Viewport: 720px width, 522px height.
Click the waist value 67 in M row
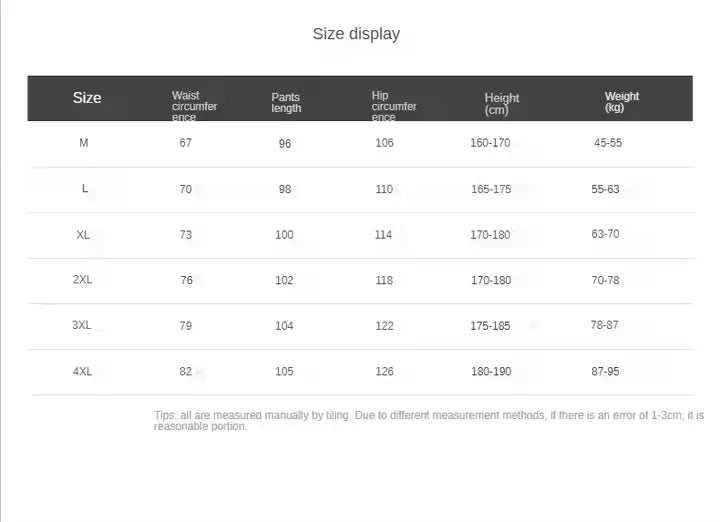click(x=186, y=143)
